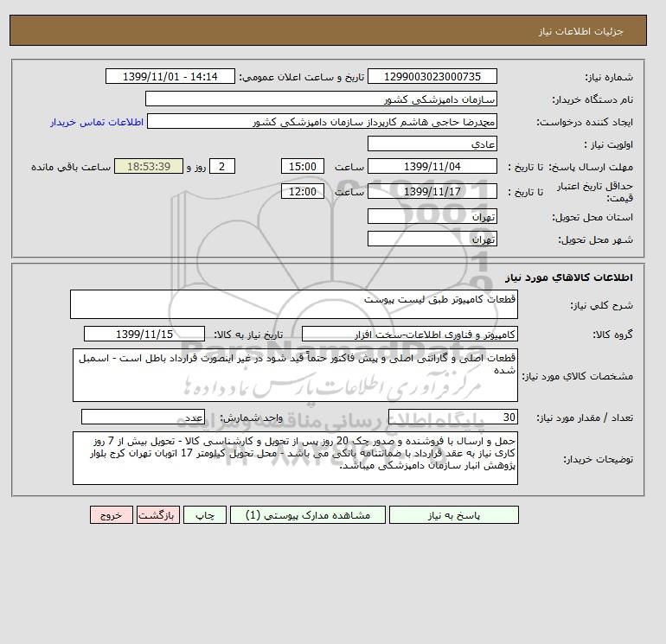Click the شماره نیاز label
This screenshot has height=644, width=666.
coord(609,77)
